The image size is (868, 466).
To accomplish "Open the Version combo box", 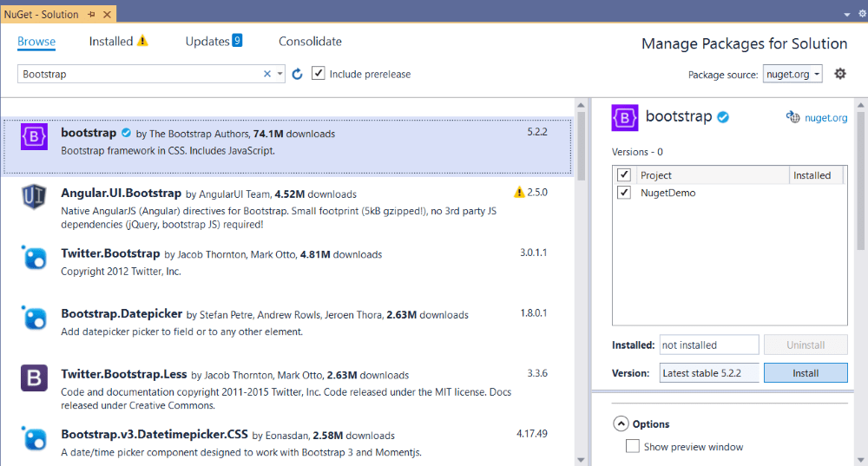I will (x=708, y=373).
